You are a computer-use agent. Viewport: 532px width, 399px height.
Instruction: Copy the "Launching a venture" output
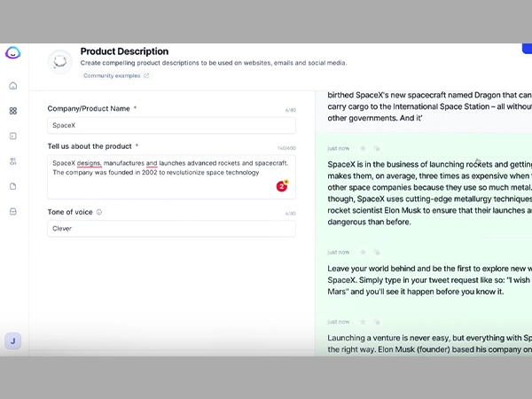pyautogui.click(x=377, y=322)
